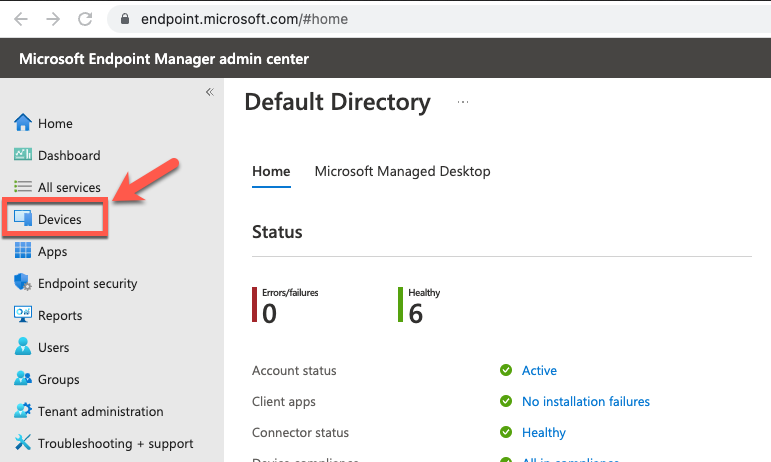Click the Connector status label

coord(300,433)
